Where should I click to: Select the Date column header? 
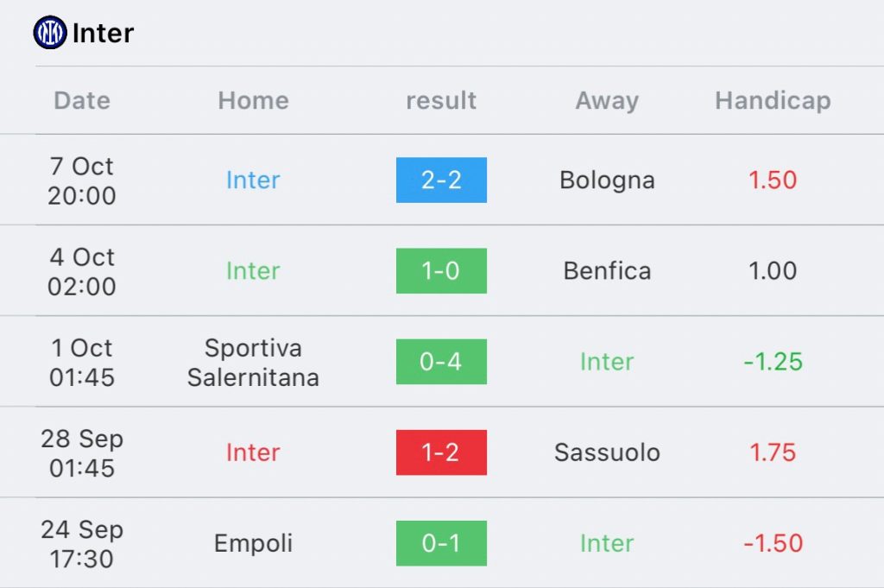point(82,100)
